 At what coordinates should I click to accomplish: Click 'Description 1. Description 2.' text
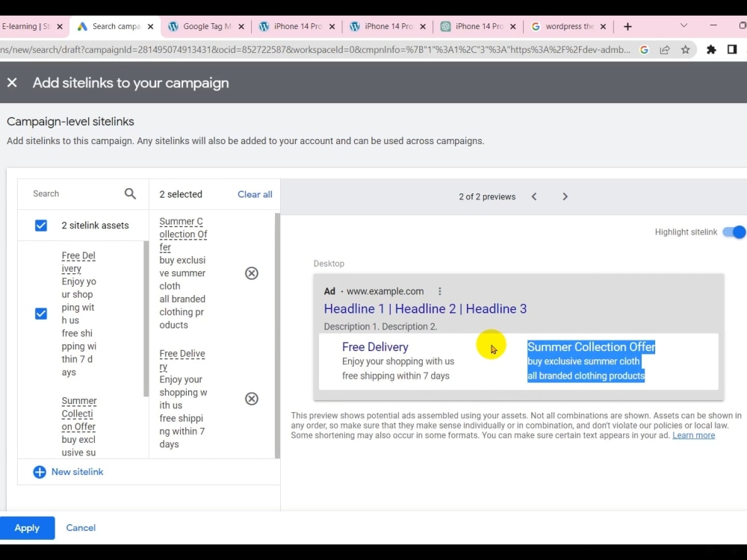click(380, 327)
